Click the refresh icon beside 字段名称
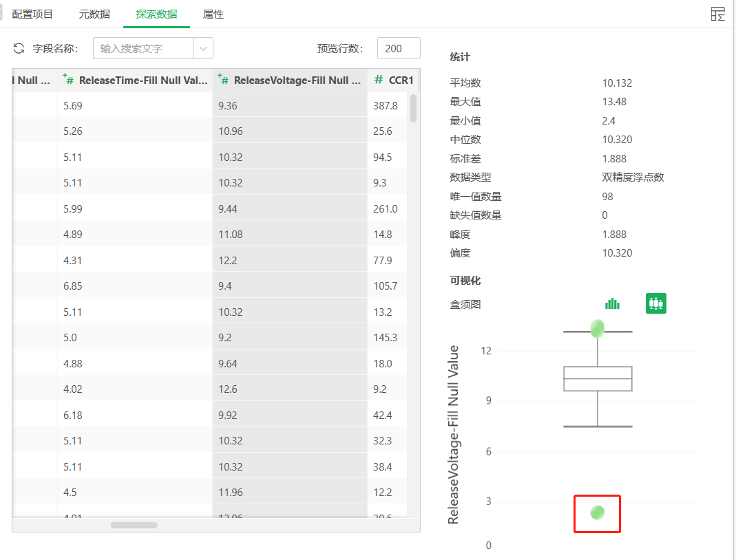Viewport: 736px width, 560px height. [x=18, y=48]
